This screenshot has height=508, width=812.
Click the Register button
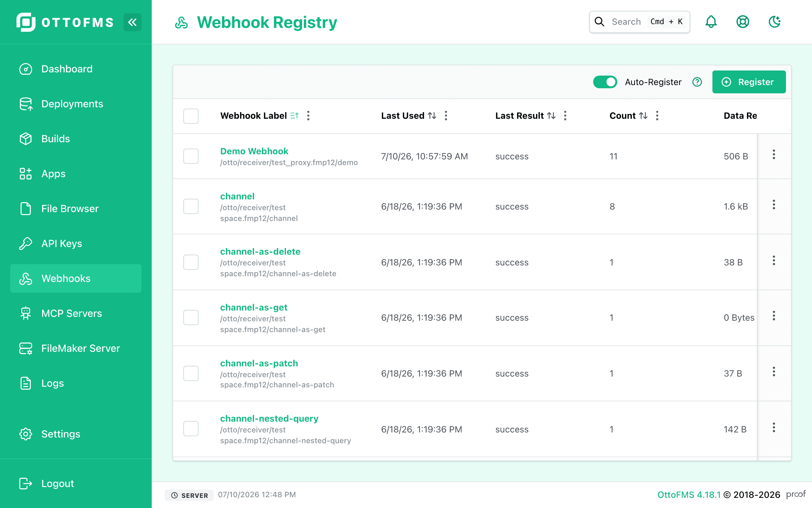click(749, 82)
